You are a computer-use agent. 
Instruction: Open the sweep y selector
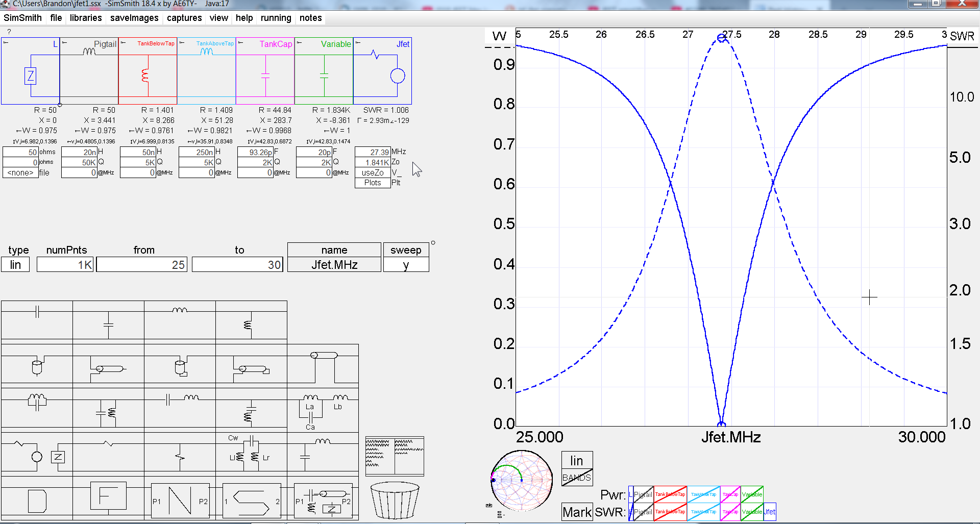click(x=406, y=264)
